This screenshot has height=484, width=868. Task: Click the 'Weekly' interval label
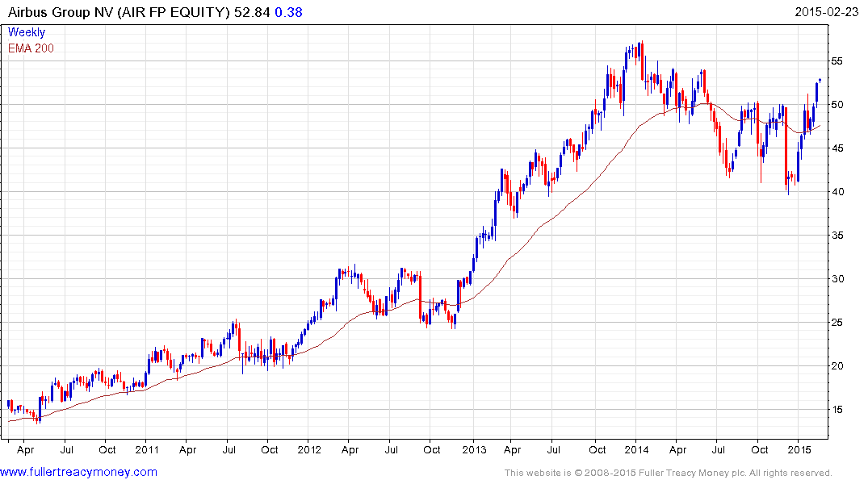(27, 32)
